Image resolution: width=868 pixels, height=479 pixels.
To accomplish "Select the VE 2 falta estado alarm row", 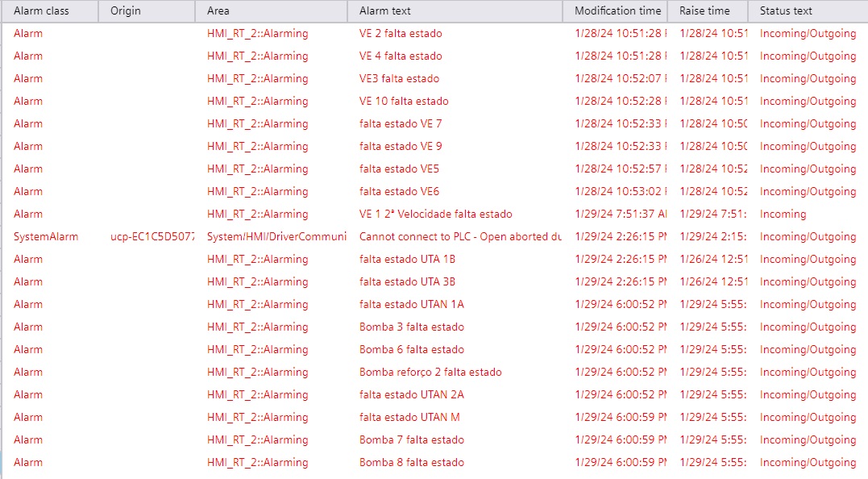I will click(x=435, y=34).
